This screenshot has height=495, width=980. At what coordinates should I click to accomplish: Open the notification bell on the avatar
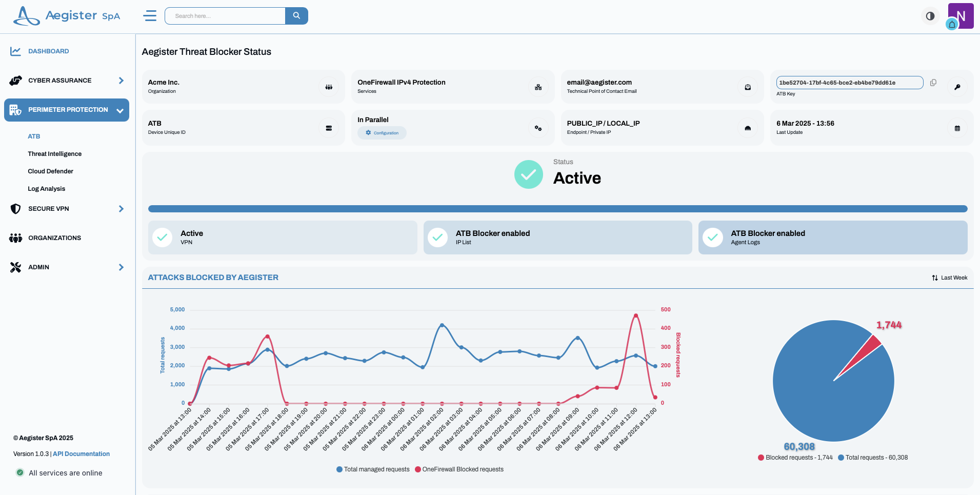pos(951,25)
